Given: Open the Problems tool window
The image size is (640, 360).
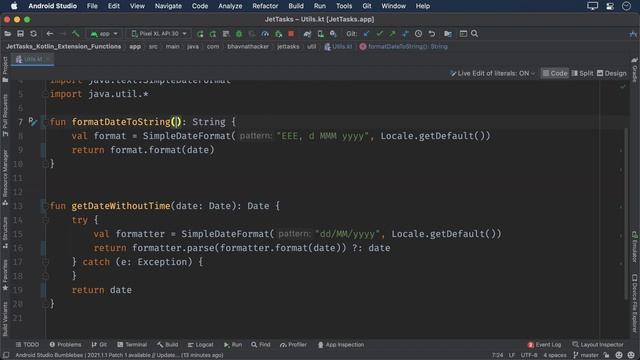Looking at the screenshot, I should click(65, 345).
